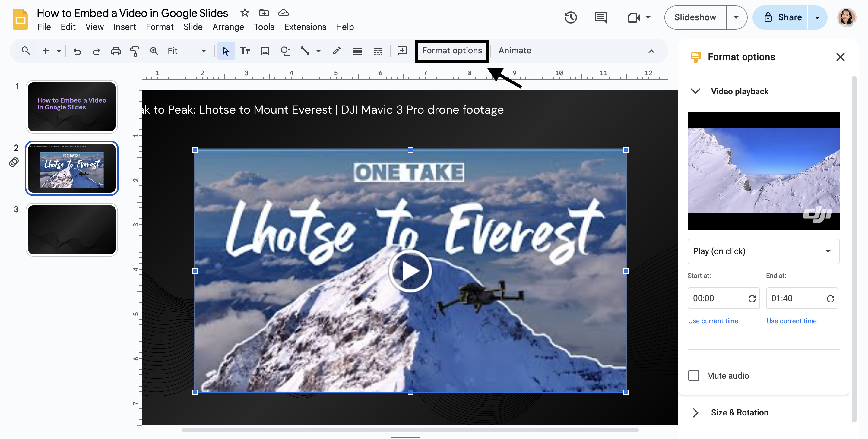Start a video call with camera icon

pos(633,17)
